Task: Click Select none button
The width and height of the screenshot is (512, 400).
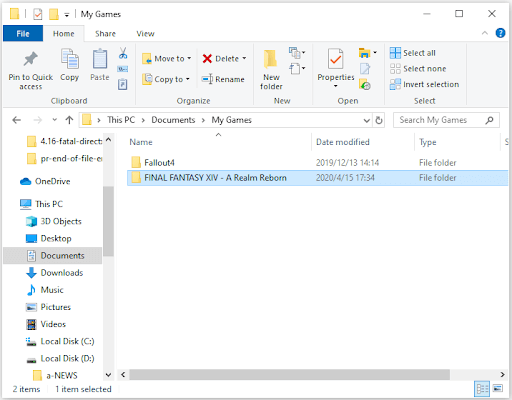Action: point(418,69)
